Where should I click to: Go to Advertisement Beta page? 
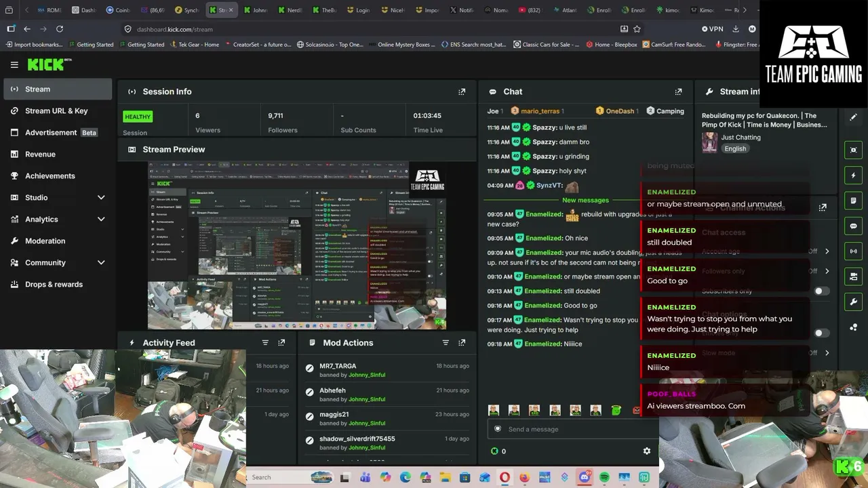tap(58, 132)
